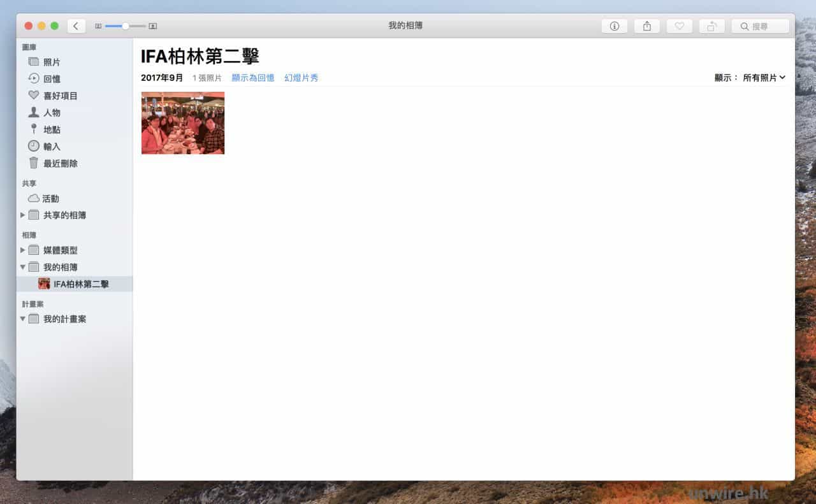Open the Share toolbar button
Screen dimensions: 816x504
tap(646, 26)
